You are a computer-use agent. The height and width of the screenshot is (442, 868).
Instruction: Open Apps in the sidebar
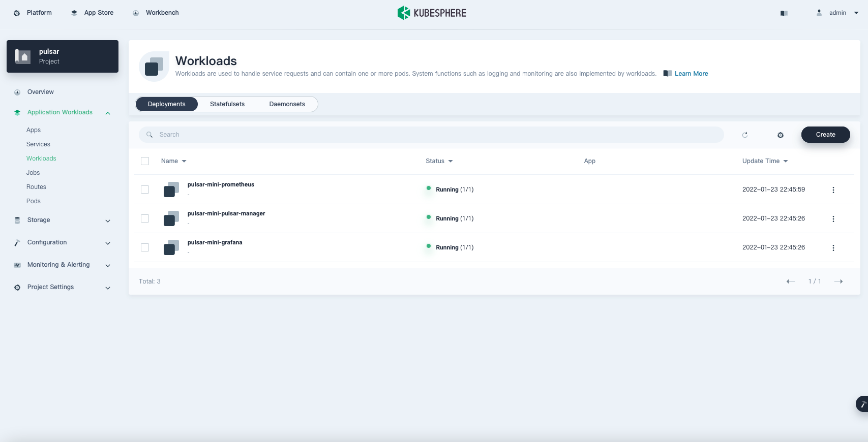[34, 130]
